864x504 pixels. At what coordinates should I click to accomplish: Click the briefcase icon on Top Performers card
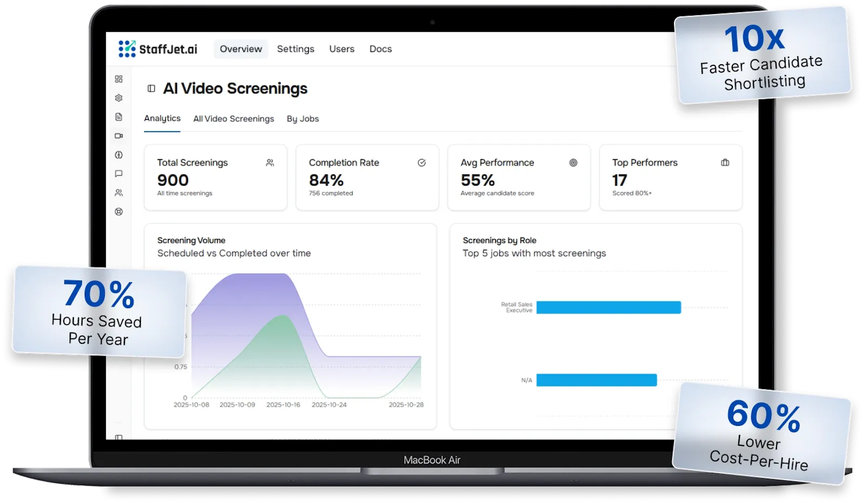[x=725, y=162]
